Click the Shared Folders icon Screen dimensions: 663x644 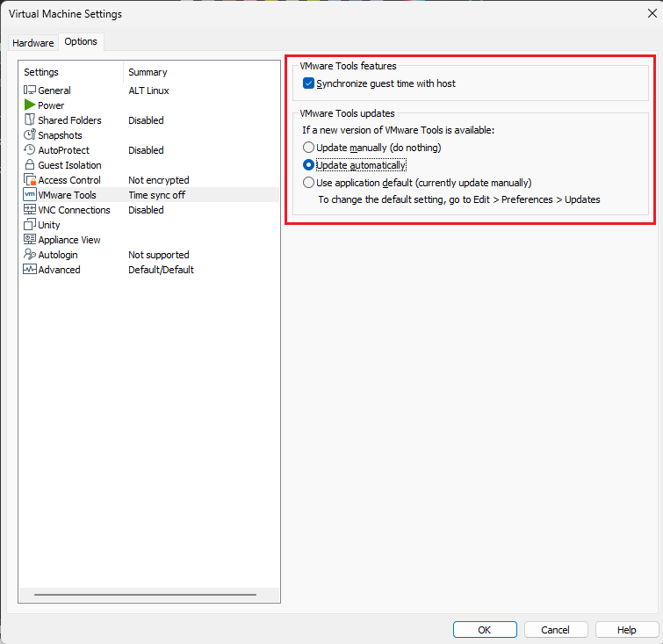point(30,120)
